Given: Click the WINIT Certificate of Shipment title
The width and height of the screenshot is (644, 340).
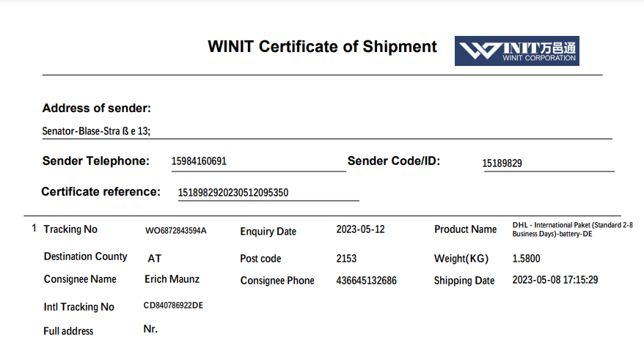Looking at the screenshot, I should tap(322, 47).
